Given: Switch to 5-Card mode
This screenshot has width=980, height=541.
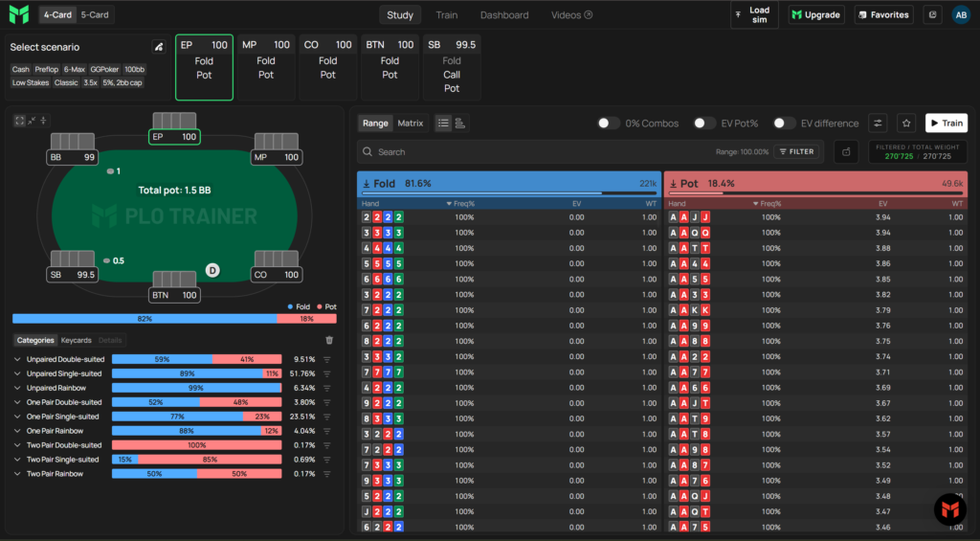Looking at the screenshot, I should (95, 14).
